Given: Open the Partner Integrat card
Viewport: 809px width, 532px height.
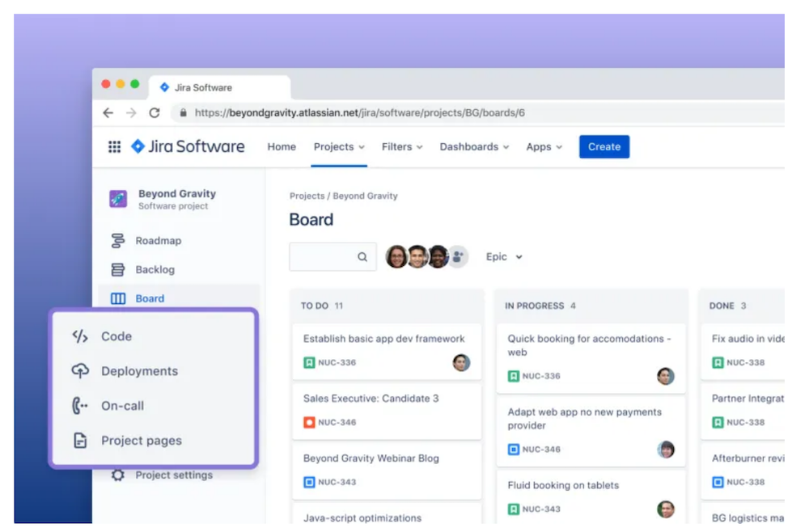Looking at the screenshot, I should click(x=743, y=412).
